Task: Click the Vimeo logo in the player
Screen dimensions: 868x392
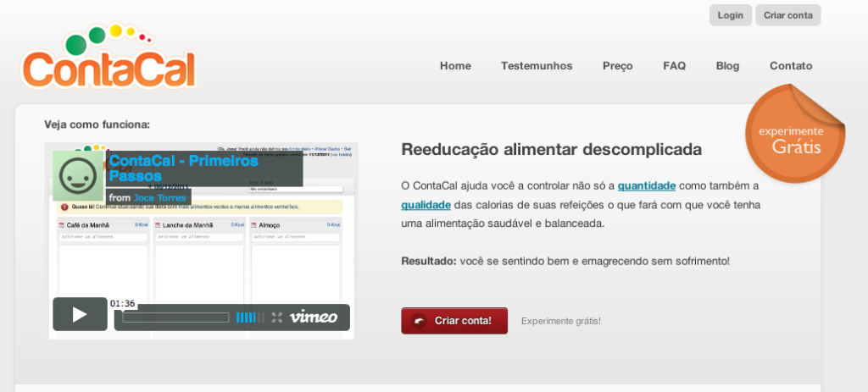Action: pos(314,317)
